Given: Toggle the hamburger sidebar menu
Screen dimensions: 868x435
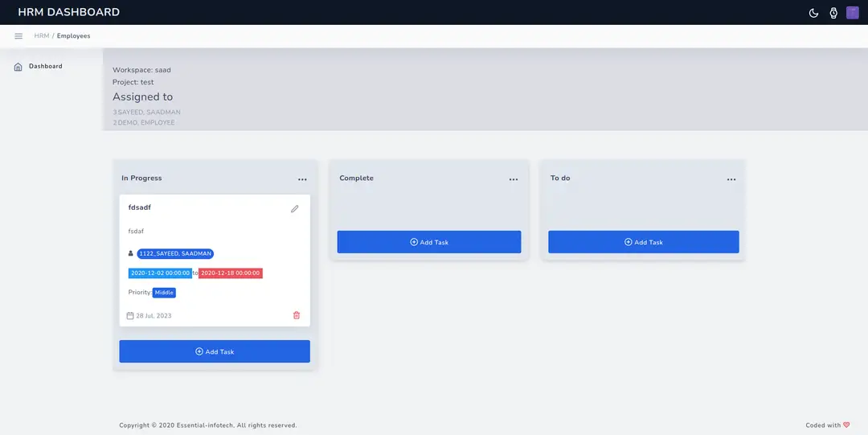Looking at the screenshot, I should [18, 36].
